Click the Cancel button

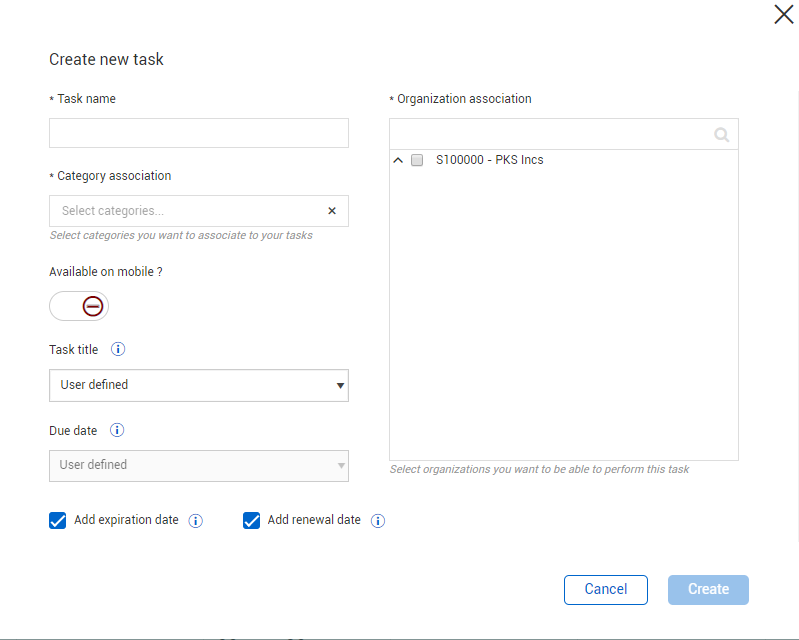pos(605,589)
